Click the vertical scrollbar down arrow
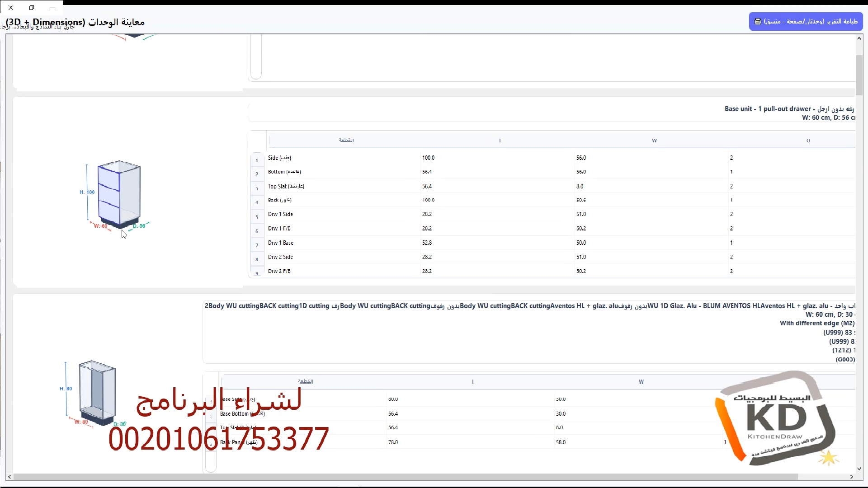The image size is (868, 488). click(x=859, y=469)
